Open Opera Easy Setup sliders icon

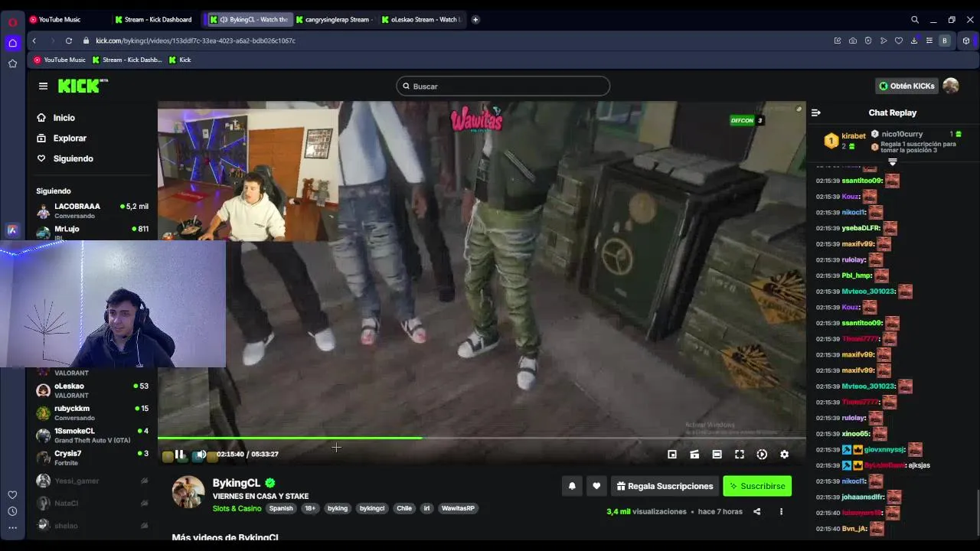click(x=929, y=41)
